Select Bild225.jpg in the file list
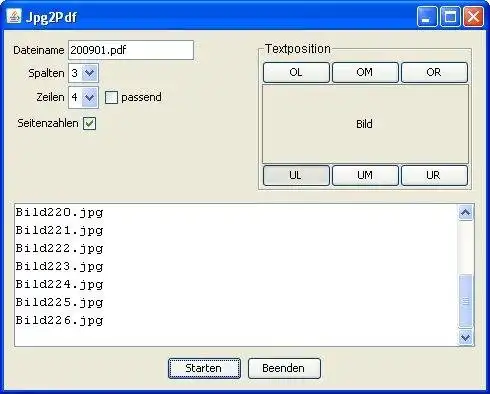This screenshot has width=490, height=394. (59, 302)
